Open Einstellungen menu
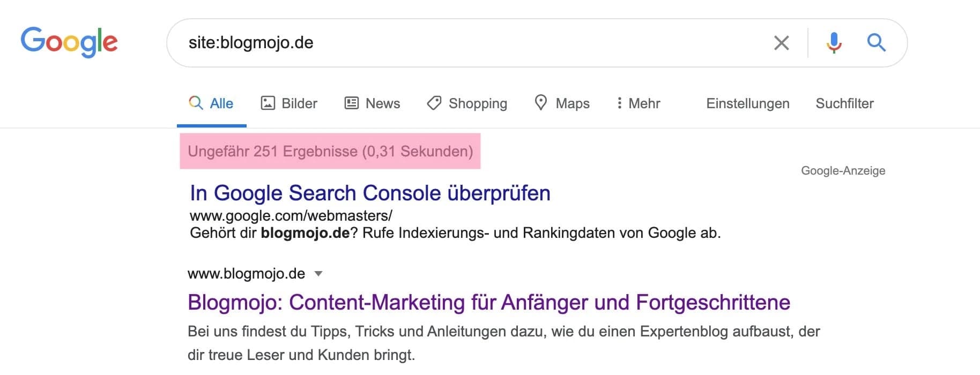The width and height of the screenshot is (980, 375). [748, 103]
